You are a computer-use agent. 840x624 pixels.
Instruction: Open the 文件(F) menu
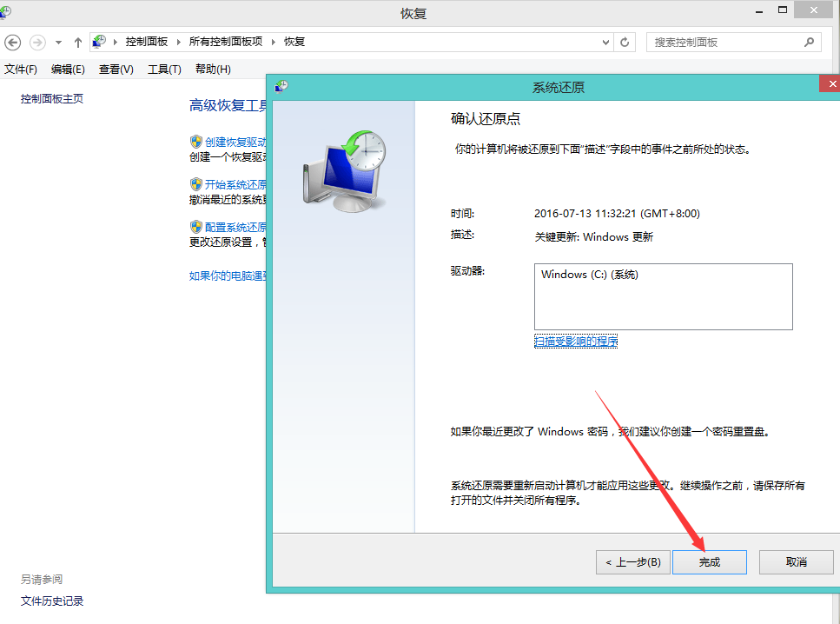[x=21, y=70]
